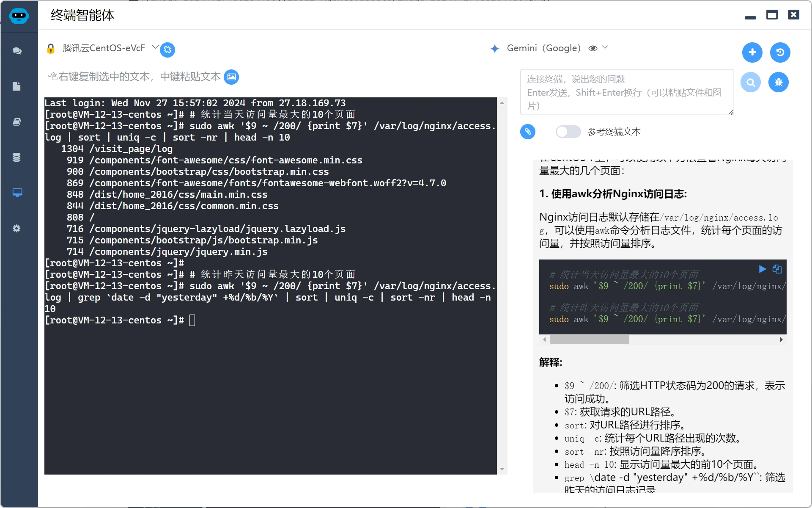This screenshot has width=812, height=508.
Task: Run the code block with play icon
Action: 763,269
